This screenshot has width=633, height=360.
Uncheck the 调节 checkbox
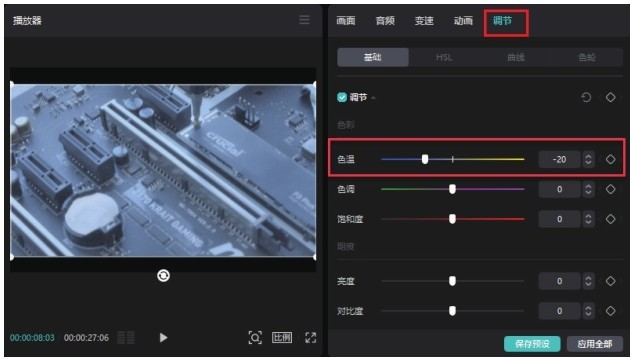click(x=342, y=97)
